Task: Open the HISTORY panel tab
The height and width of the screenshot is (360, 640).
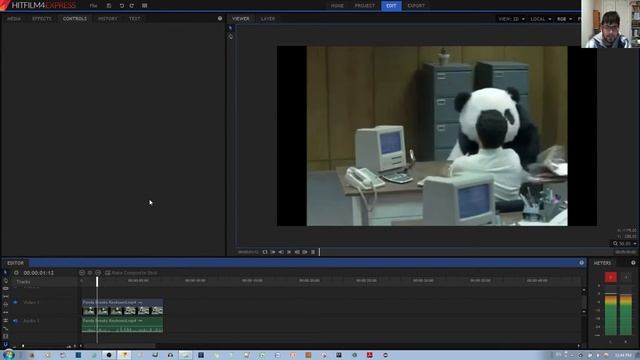Action: [x=108, y=19]
